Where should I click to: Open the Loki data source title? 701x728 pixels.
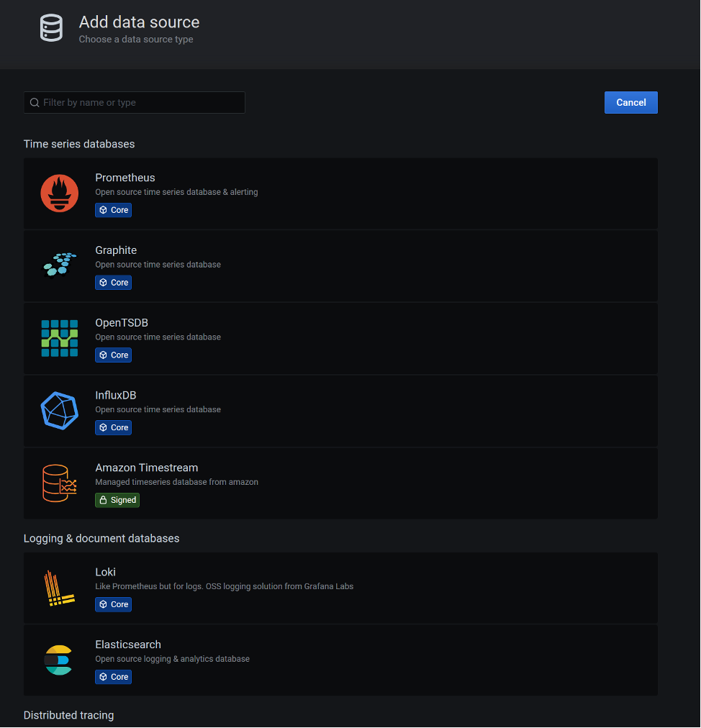pyautogui.click(x=105, y=572)
